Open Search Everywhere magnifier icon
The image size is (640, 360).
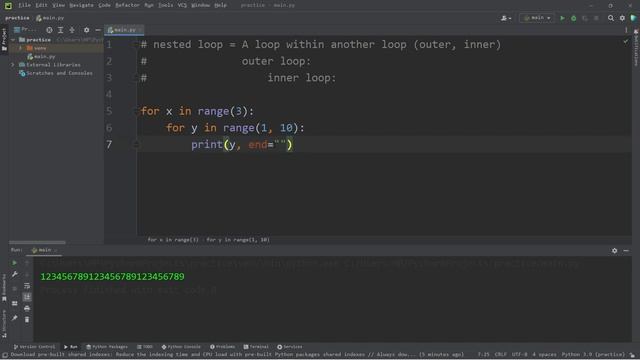tap(611, 18)
